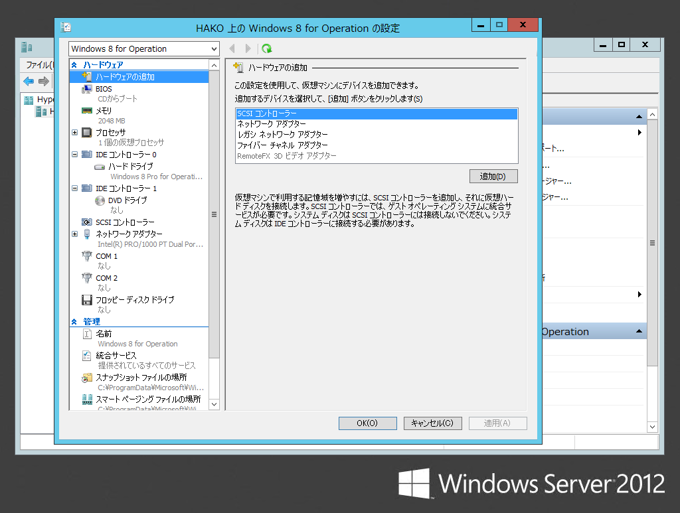
Task: Select the プロセッサ processor icon
Action: (x=87, y=132)
